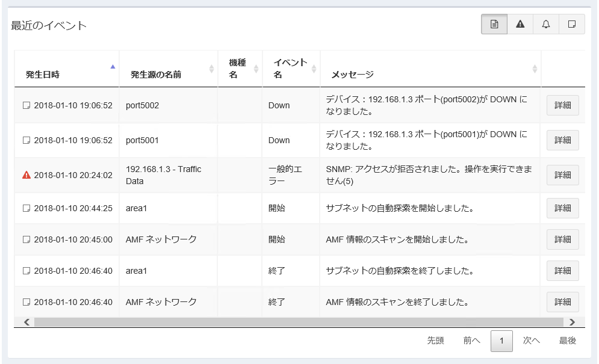The height and width of the screenshot is (364, 599).
Task: Click horizontal scrollbar right arrow
Action: 572,322
